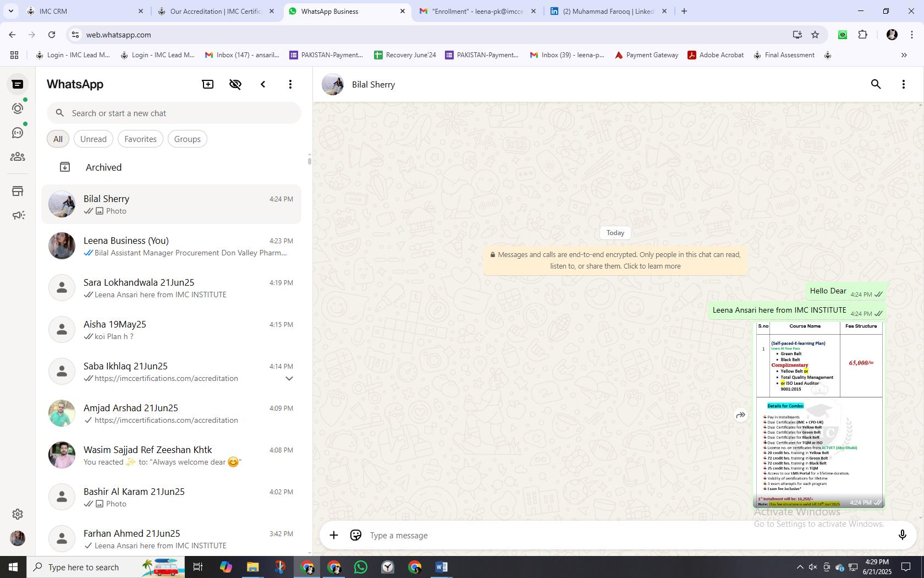Open the Archived chats

click(171, 167)
